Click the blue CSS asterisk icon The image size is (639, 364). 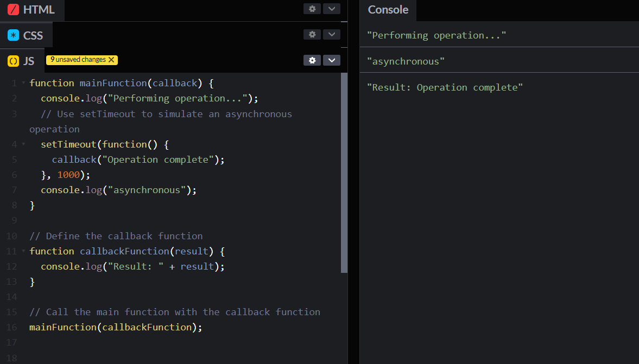coord(14,35)
